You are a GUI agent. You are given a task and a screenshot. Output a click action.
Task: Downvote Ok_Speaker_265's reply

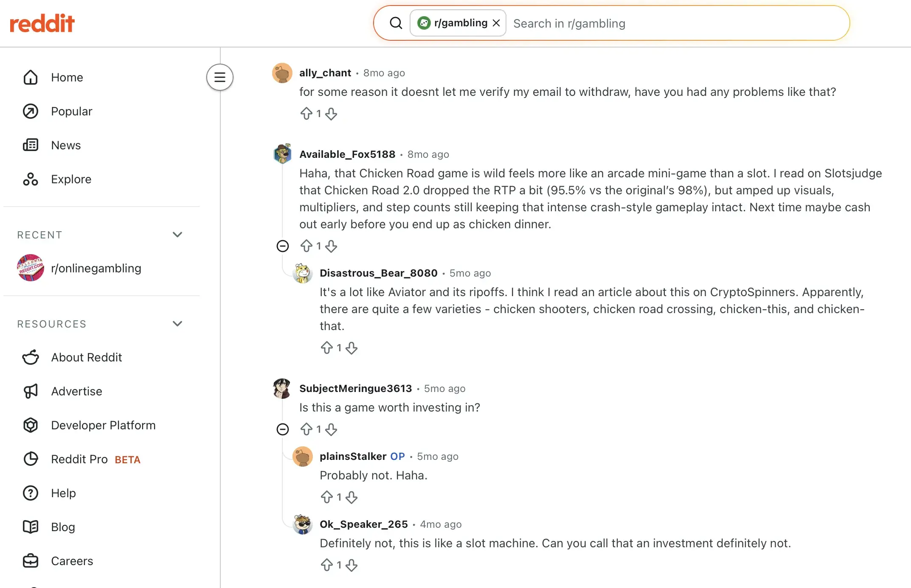351,565
